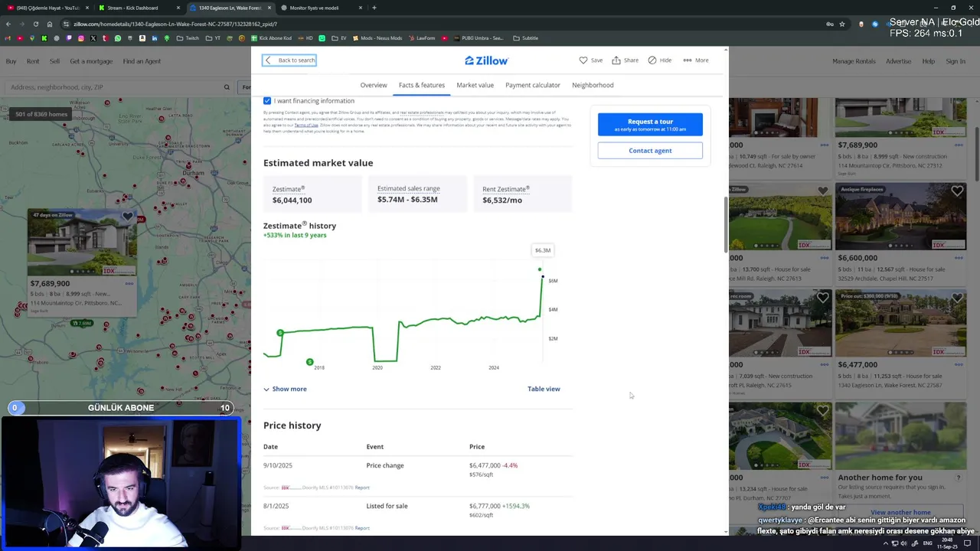Go back to search results
The width and height of the screenshot is (980, 551).
(x=289, y=60)
